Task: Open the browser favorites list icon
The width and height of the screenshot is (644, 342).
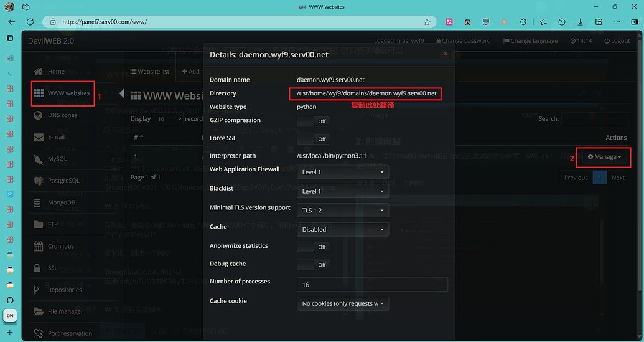Action: (543, 22)
